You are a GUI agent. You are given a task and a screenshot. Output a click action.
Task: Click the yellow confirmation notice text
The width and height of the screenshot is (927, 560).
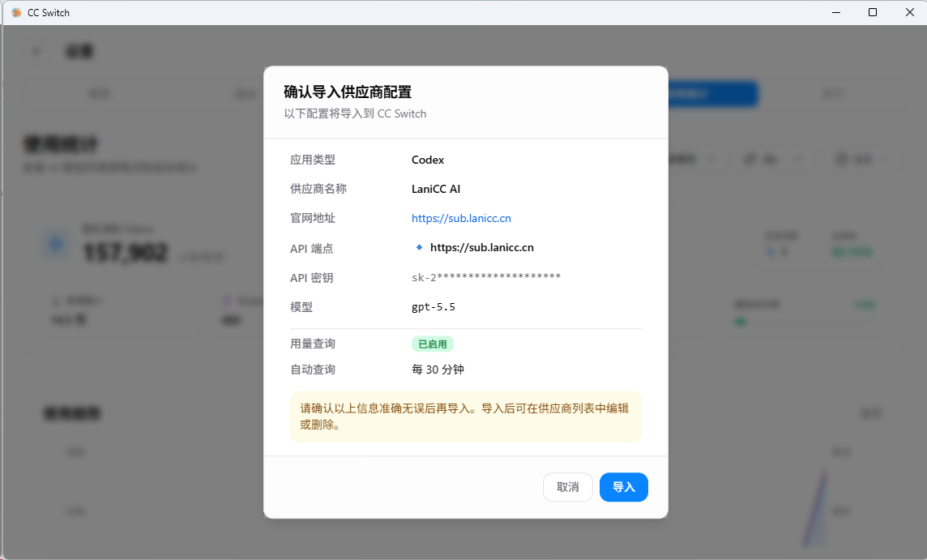tap(464, 417)
